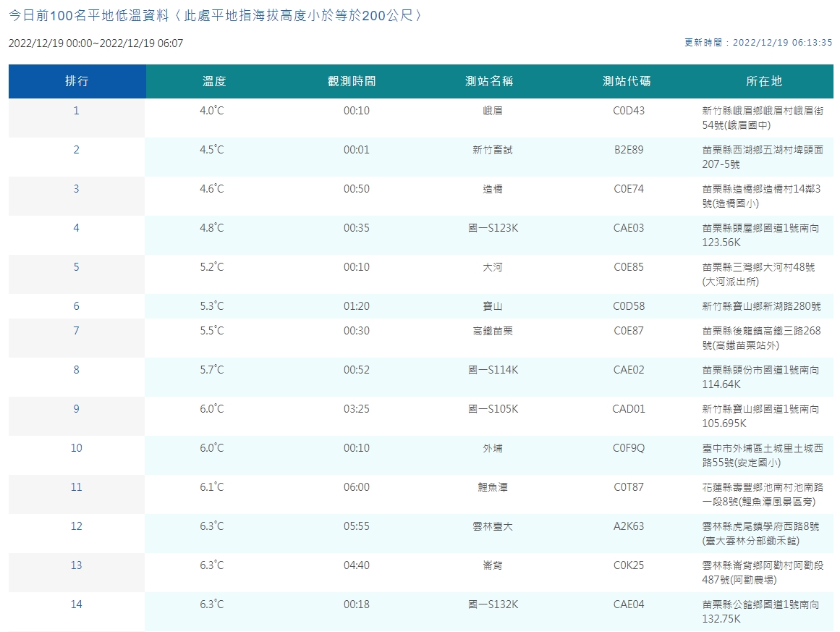The image size is (840, 632).
Task: Click observation time 00:50
Action: [357, 189]
